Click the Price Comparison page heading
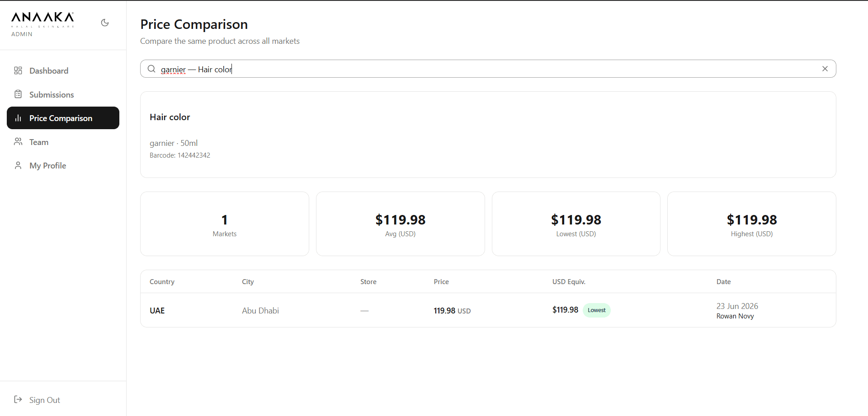868x416 pixels. click(194, 24)
